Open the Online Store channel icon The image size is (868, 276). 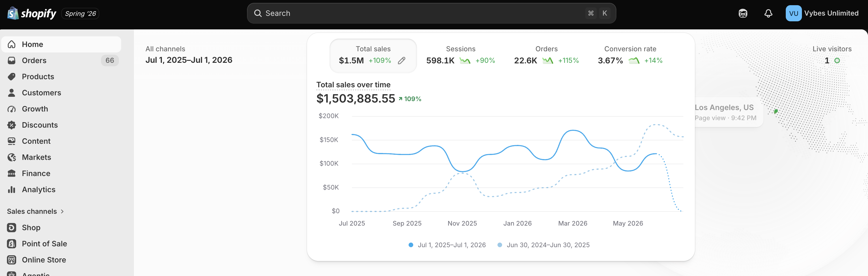pos(12,260)
